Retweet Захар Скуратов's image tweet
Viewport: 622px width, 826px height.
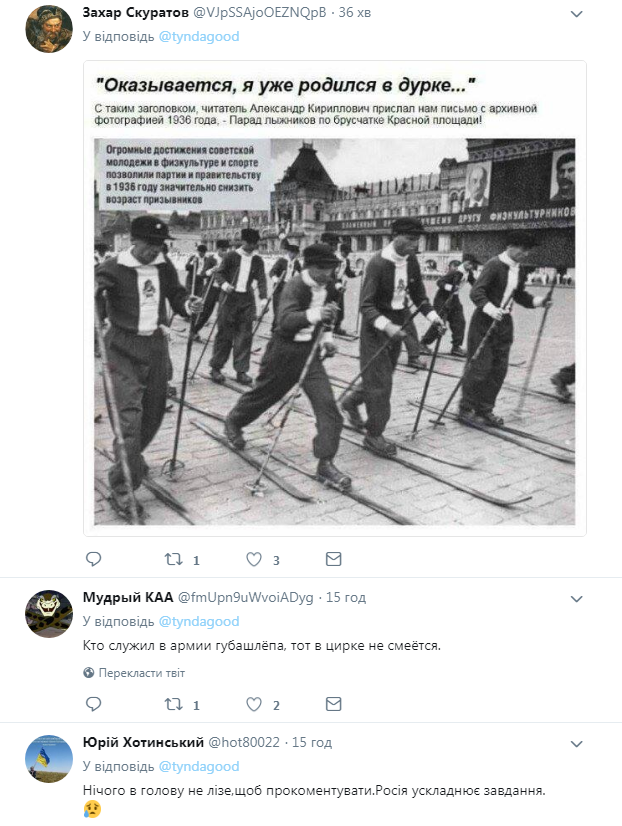(174, 559)
